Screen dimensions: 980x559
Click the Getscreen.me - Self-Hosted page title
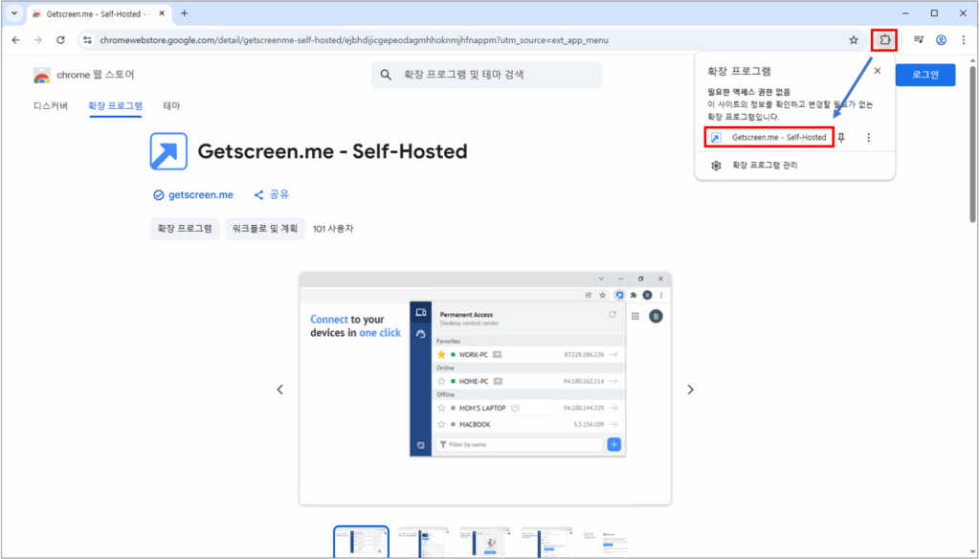[x=332, y=151]
